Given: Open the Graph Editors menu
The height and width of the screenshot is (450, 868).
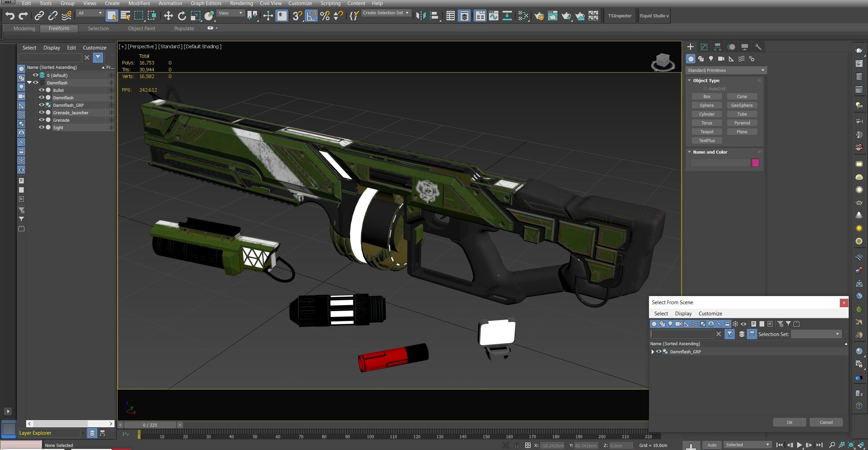Looking at the screenshot, I should [206, 3].
